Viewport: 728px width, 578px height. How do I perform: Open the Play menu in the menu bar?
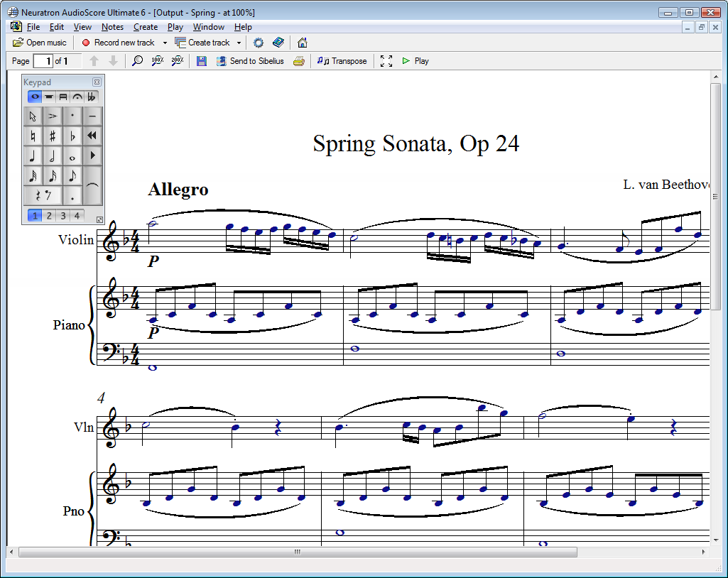coord(175,27)
